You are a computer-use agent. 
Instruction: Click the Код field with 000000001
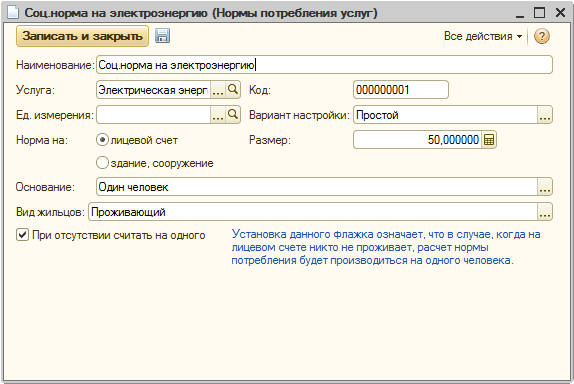(x=401, y=90)
